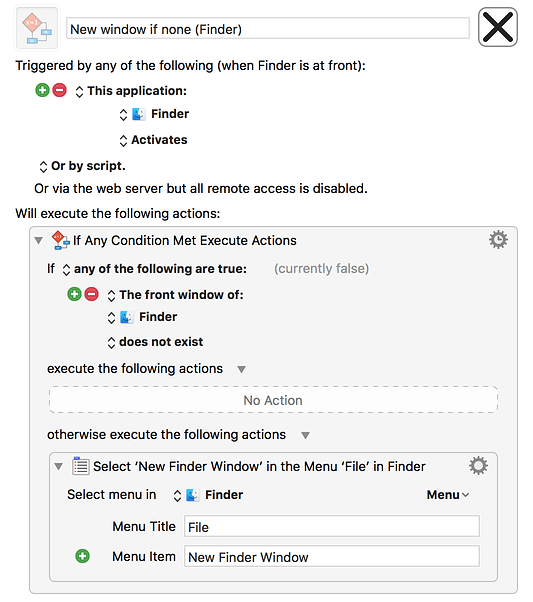This screenshot has height=602, width=533.
Task: Open gear menu of Select Menu action
Action: pyautogui.click(x=478, y=466)
